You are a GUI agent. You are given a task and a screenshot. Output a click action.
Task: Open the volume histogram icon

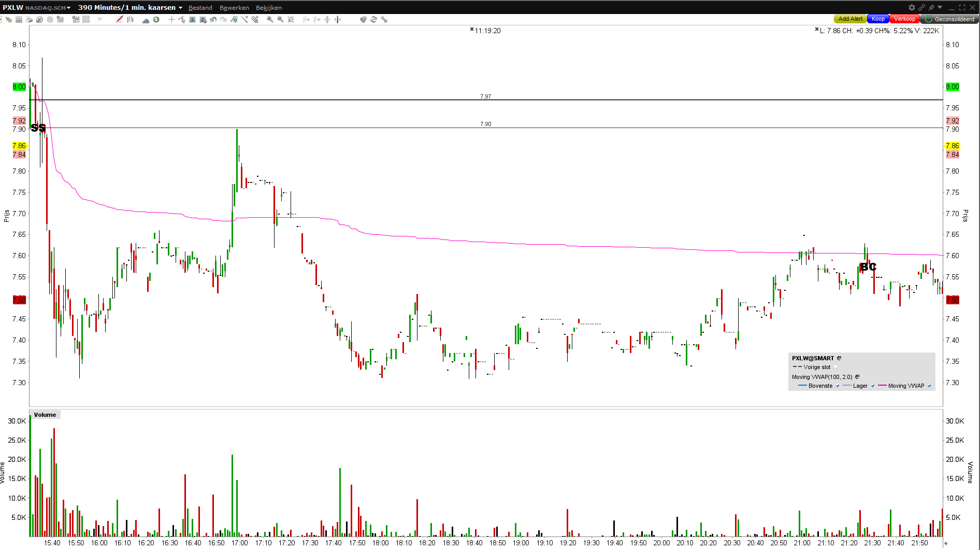pos(146,19)
